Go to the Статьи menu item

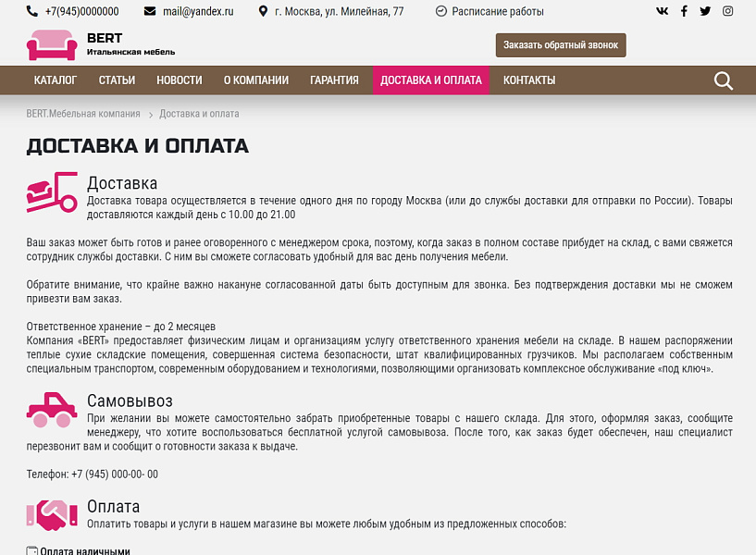[117, 80]
